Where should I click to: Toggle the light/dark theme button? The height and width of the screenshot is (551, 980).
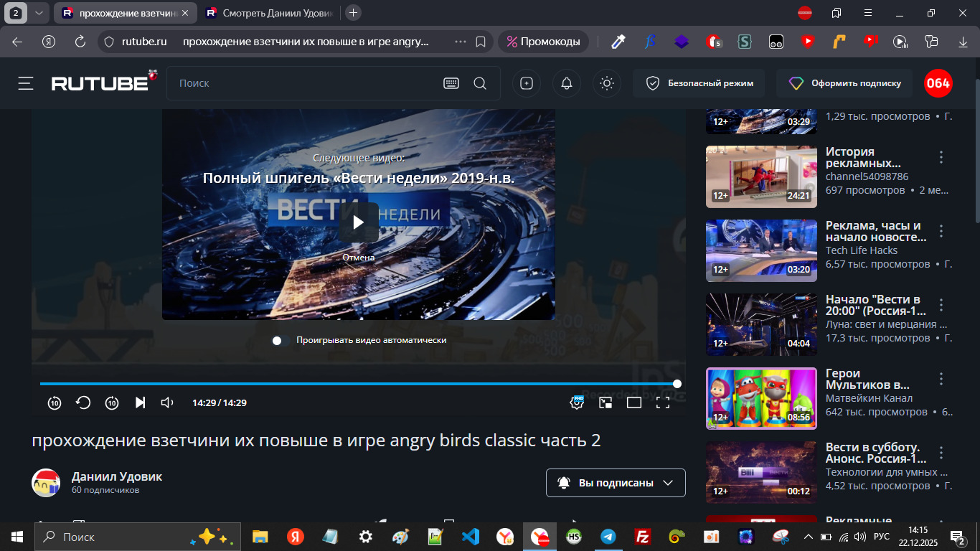click(607, 83)
